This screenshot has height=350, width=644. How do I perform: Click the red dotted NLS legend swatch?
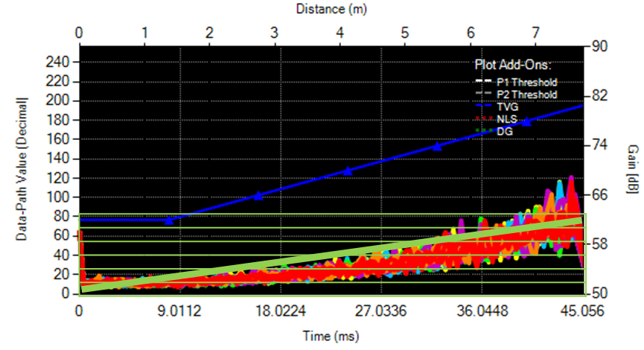pos(484,118)
